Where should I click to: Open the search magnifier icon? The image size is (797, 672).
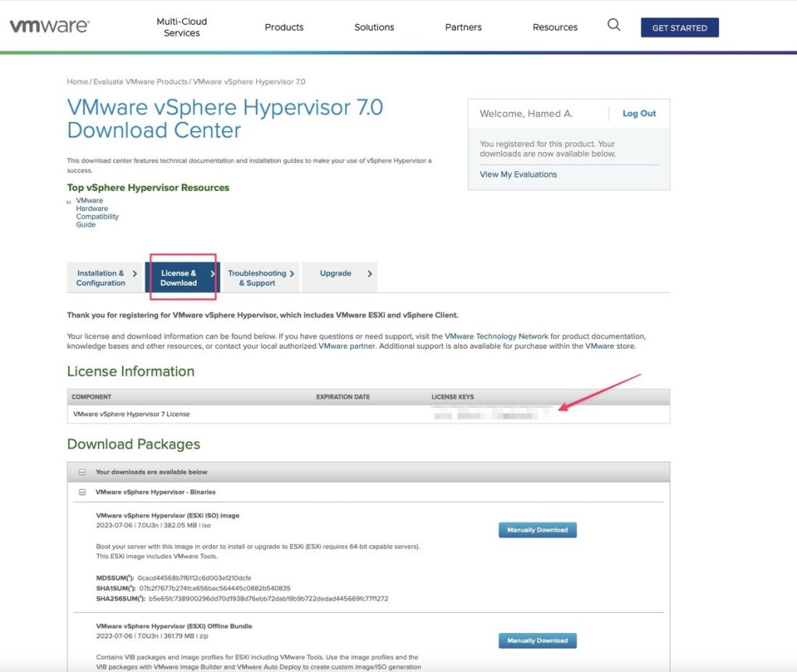point(613,25)
